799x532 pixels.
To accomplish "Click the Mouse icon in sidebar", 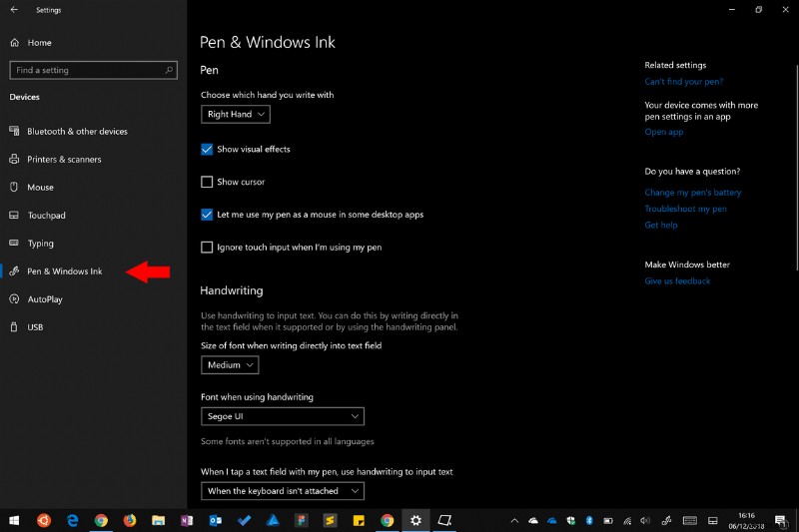I will (14, 188).
